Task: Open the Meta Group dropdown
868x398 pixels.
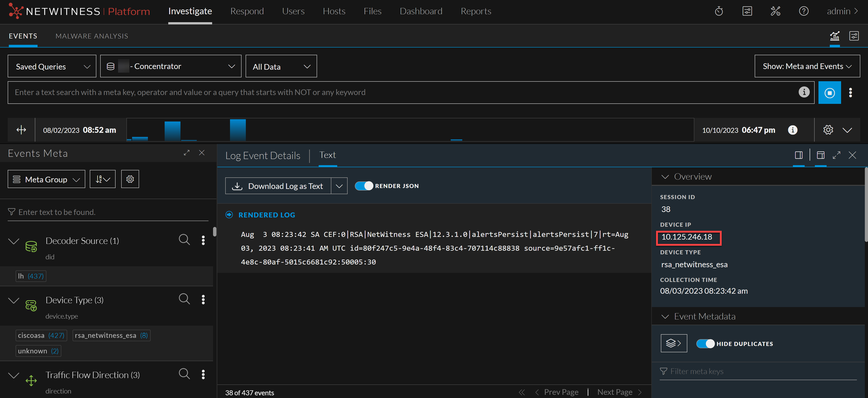Action: [x=46, y=179]
